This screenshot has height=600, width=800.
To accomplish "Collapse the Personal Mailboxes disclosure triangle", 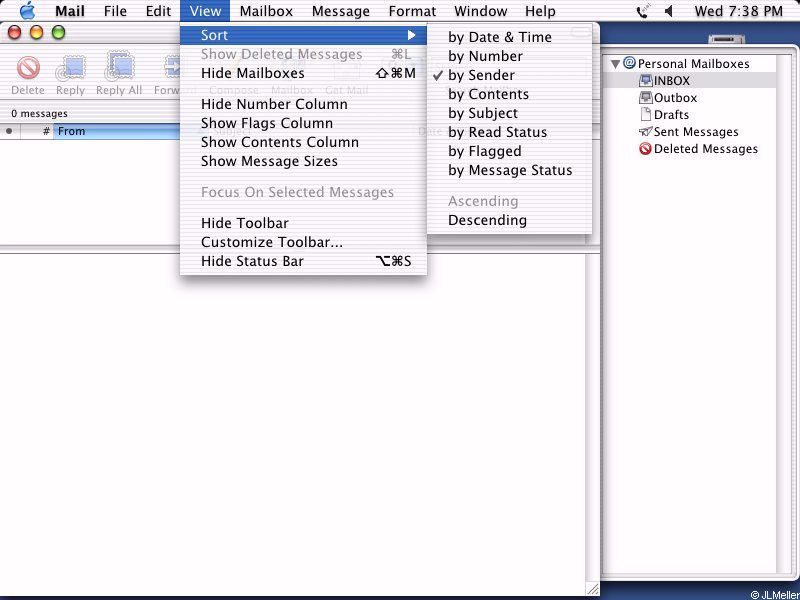I will pyautogui.click(x=615, y=64).
